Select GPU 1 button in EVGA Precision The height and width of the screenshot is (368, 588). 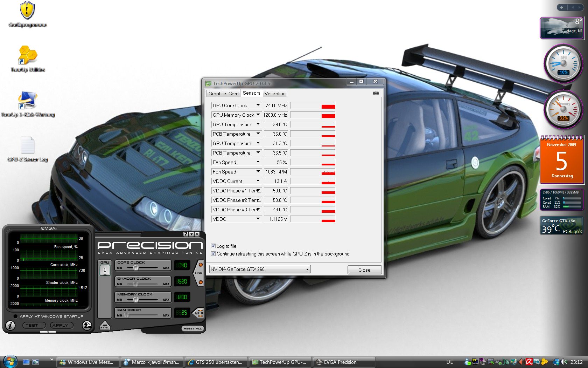pyautogui.click(x=105, y=270)
